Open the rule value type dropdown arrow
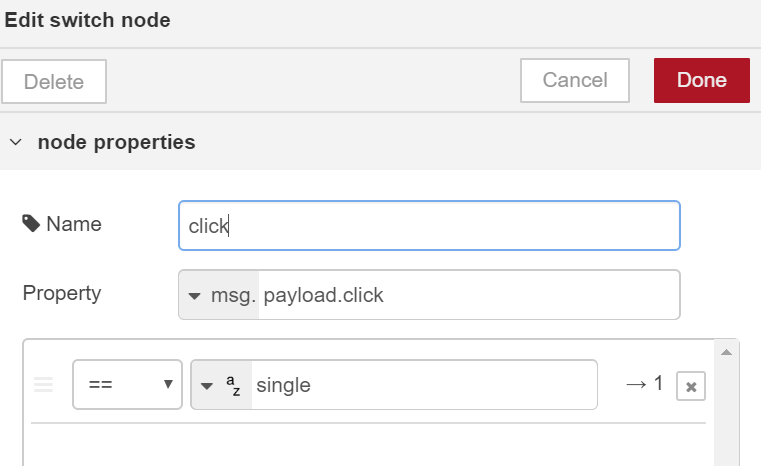761x466 pixels. click(207, 386)
